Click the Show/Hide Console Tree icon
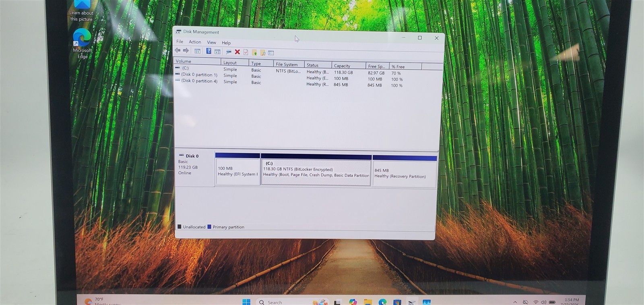 click(x=197, y=51)
